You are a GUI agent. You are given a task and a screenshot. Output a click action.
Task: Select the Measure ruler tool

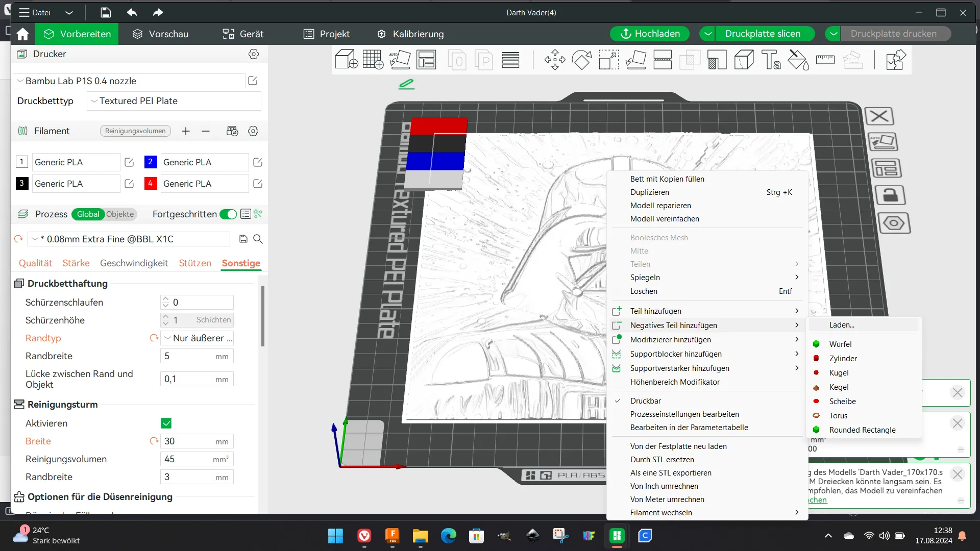tap(825, 60)
